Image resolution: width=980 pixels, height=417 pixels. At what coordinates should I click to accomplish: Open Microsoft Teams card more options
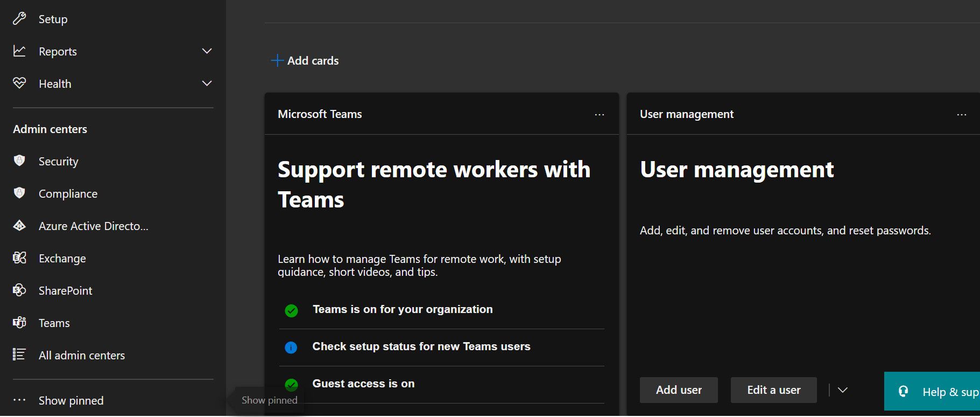600,115
